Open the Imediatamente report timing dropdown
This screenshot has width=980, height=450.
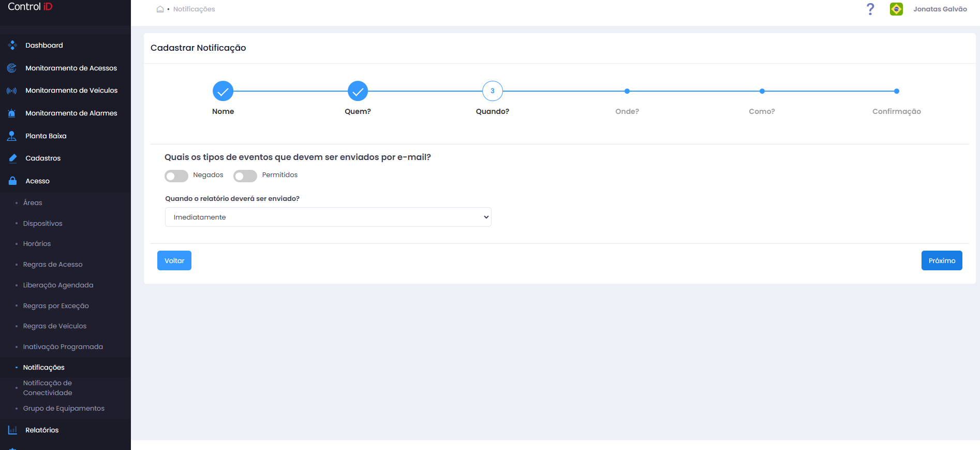coord(328,217)
